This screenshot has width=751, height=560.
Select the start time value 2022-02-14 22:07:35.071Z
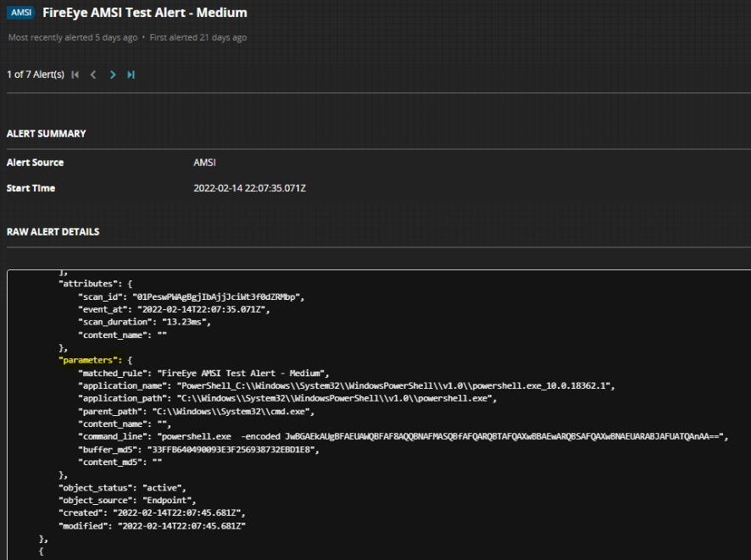pyautogui.click(x=249, y=188)
